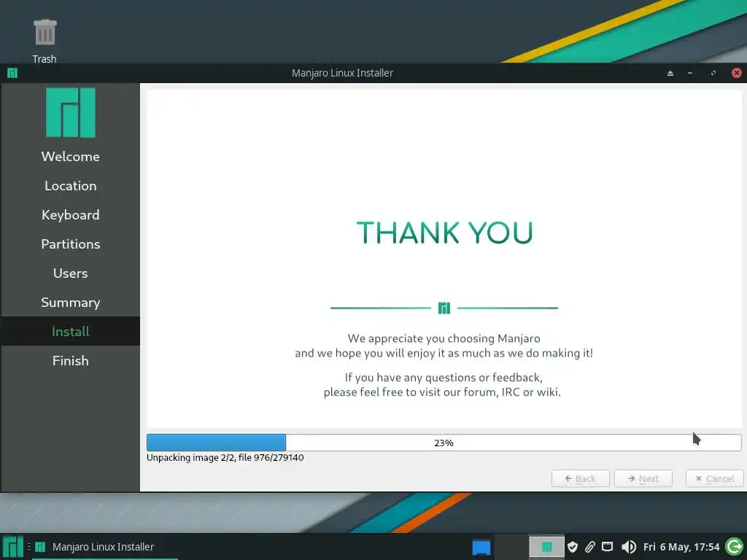Select the Install step in sidebar

pos(71,332)
